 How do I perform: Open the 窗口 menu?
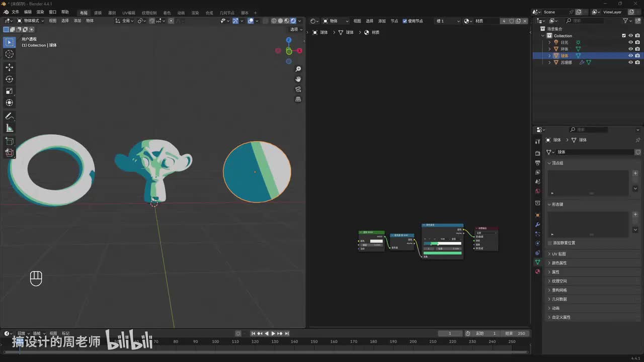[52, 12]
